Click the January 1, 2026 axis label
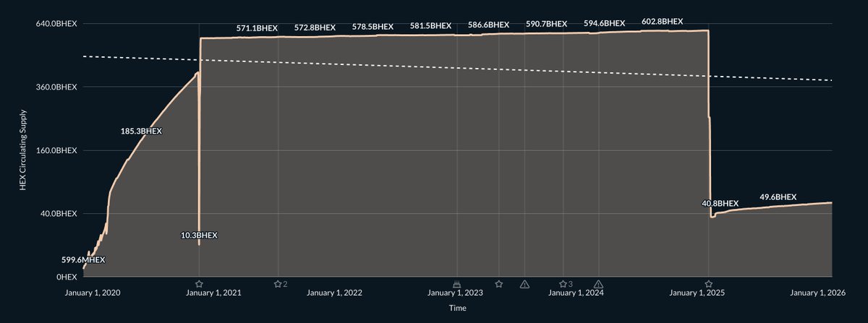This screenshot has height=323, width=868. tap(817, 293)
